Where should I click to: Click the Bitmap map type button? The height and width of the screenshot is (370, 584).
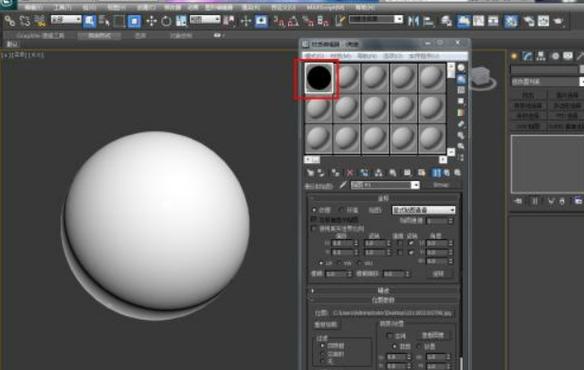(441, 185)
